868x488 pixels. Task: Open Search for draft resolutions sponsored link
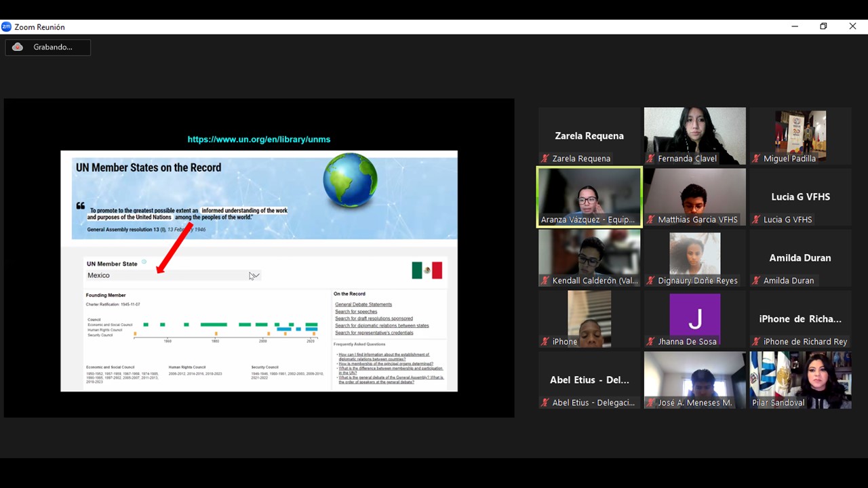(374, 319)
